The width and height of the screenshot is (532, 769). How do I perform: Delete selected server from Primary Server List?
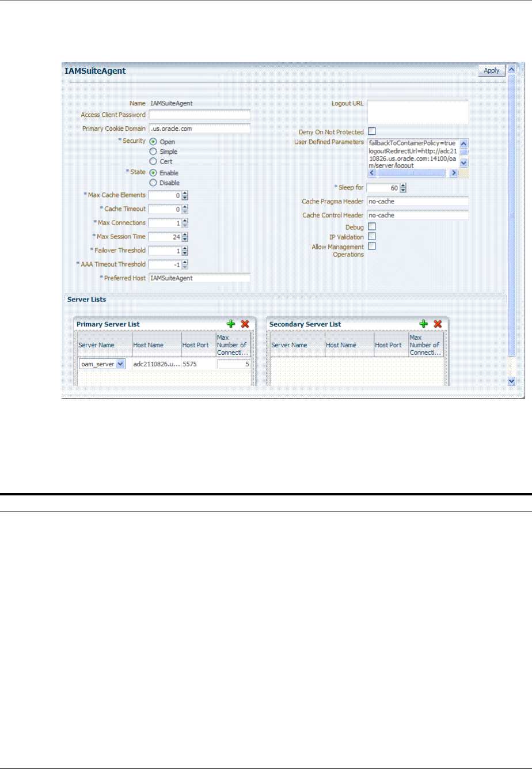pyautogui.click(x=245, y=324)
